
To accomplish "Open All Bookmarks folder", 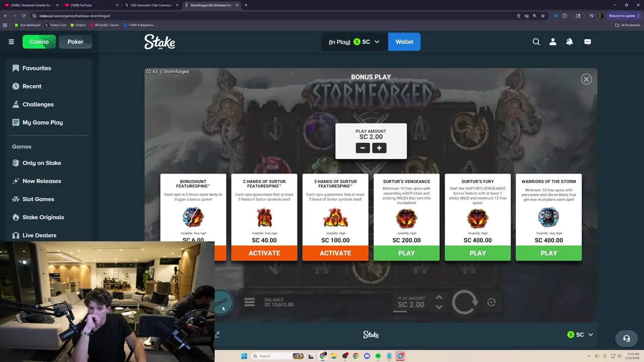I will coord(628,25).
